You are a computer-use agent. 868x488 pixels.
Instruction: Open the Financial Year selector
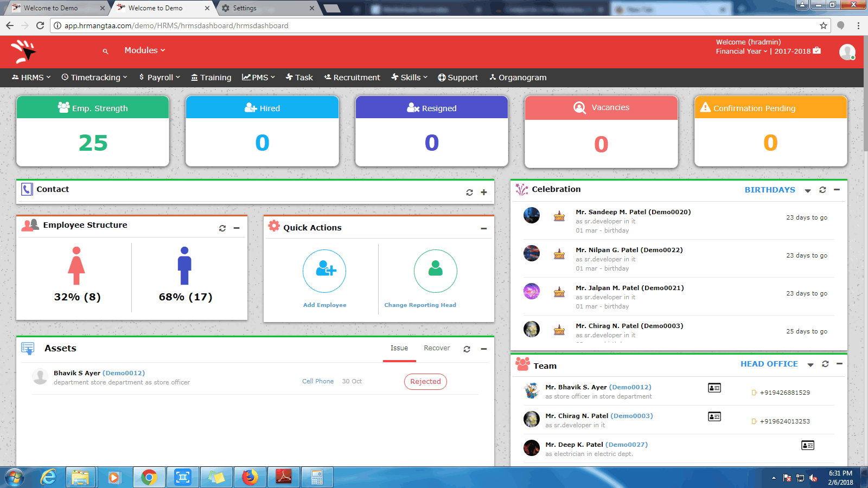coord(741,52)
